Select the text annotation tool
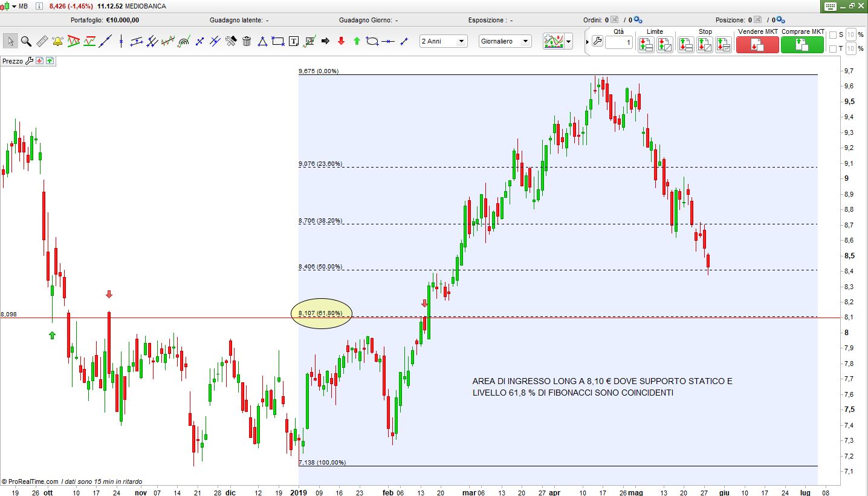 pos(294,41)
